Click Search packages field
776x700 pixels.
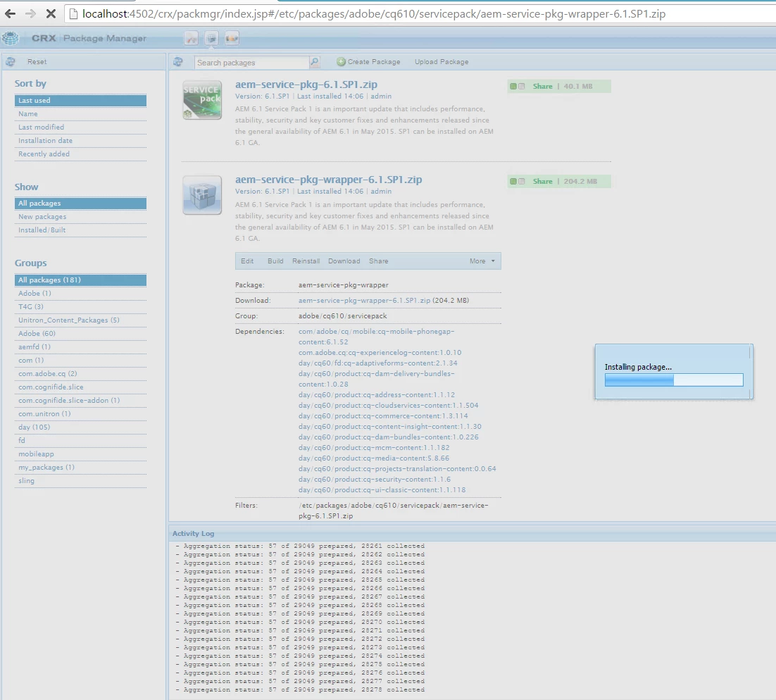click(251, 63)
